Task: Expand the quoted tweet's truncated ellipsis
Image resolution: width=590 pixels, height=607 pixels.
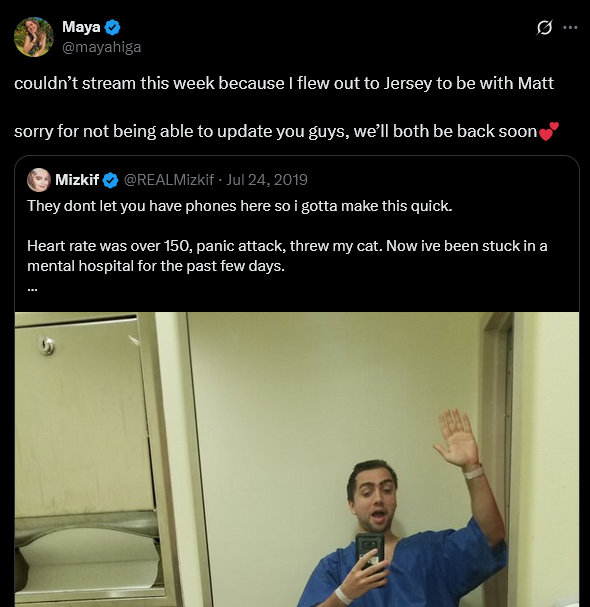Action: pyautogui.click(x=33, y=289)
